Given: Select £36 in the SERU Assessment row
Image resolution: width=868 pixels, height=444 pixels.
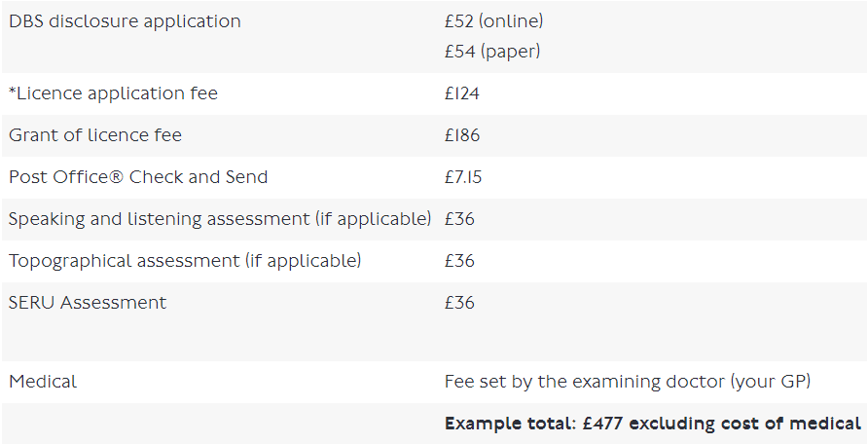Looking at the screenshot, I should click(459, 303).
